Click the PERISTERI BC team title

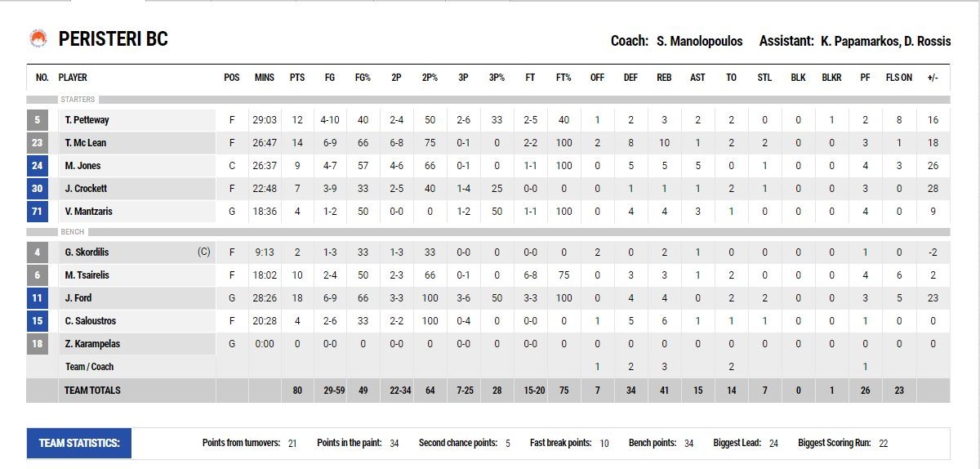(113, 39)
